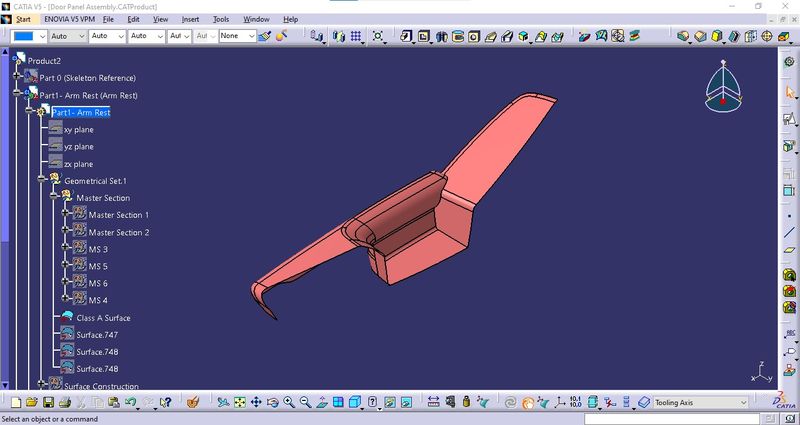This screenshot has width=800, height=425.
Task: Open the Tools menu
Action: coord(221,19)
